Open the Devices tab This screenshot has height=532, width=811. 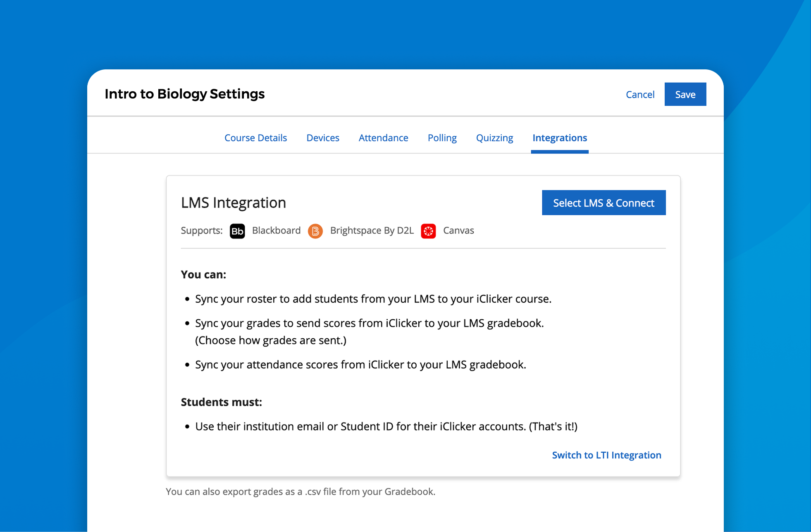[x=323, y=138]
